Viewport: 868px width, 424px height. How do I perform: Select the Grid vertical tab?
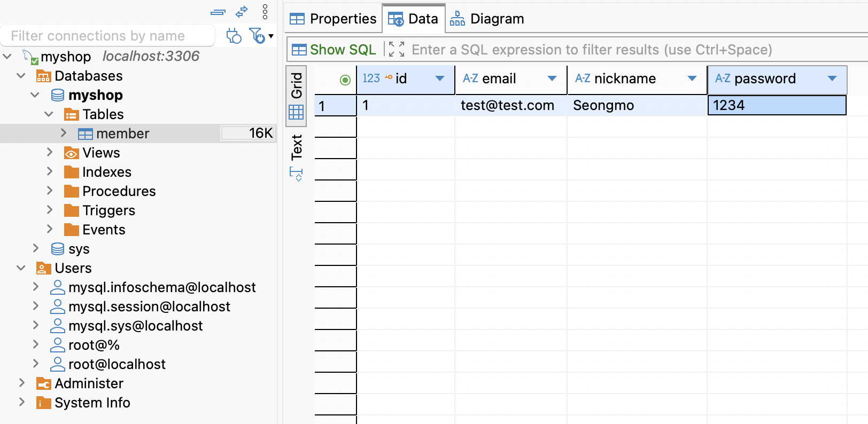point(296,96)
